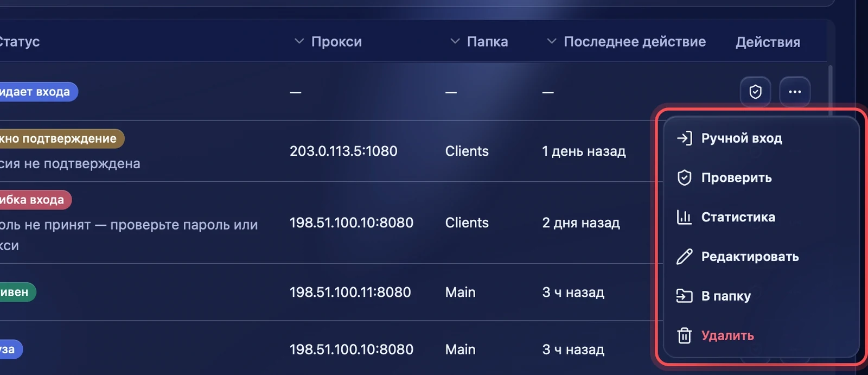The height and width of the screenshot is (375, 868).
Task: Click the login arrow icon beside Ручной вход
Action: [684, 138]
